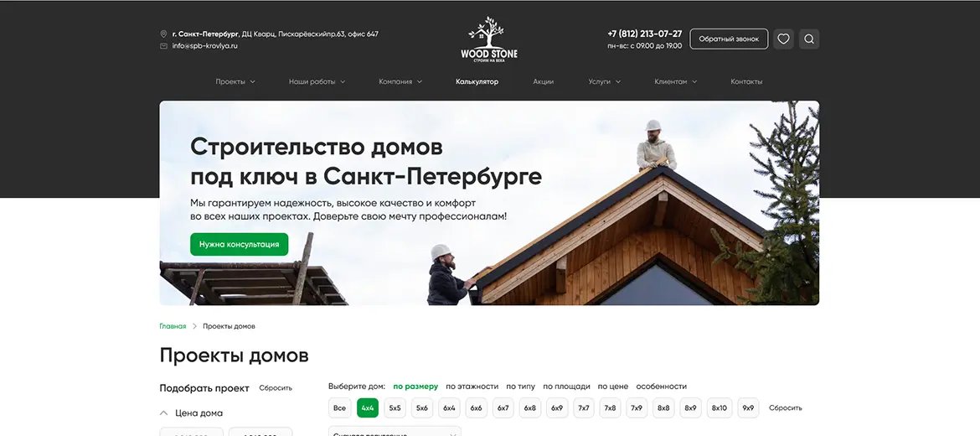Click the Wood Stone tree logo
This screenshot has height=436, width=980.
pyautogui.click(x=489, y=39)
